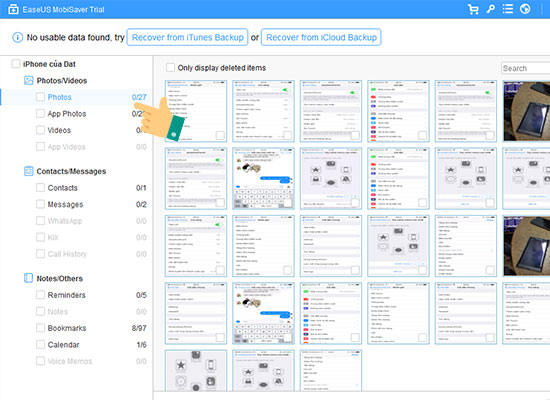
Task: Check the Messages checkbox
Action: coord(40,204)
